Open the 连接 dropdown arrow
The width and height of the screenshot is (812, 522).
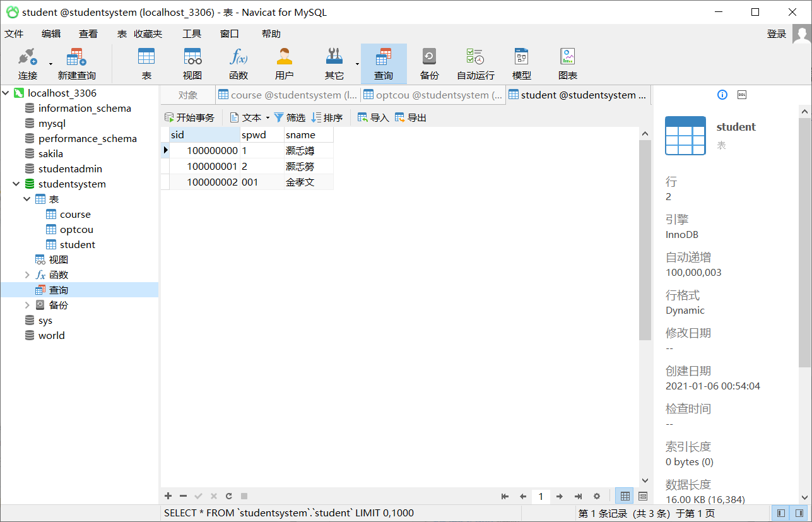[x=50, y=64]
